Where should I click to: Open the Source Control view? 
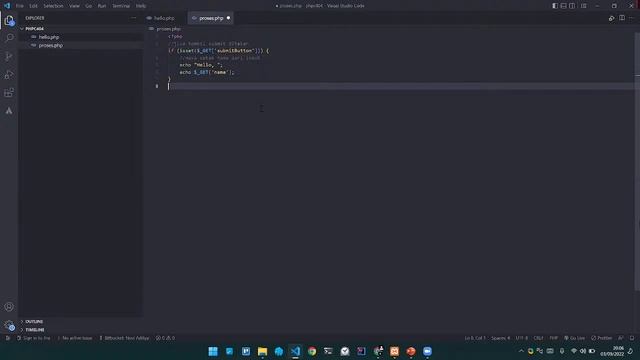tap(9, 56)
